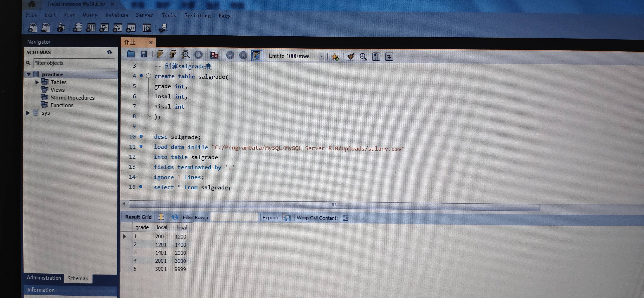This screenshot has height=298, width=644.
Task: Click the Save script floppy disk icon
Action: (x=144, y=54)
